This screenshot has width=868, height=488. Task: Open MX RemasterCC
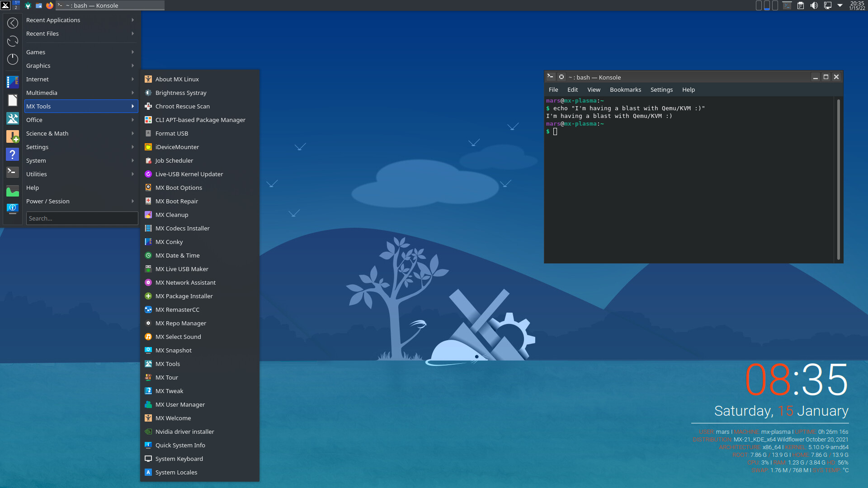(199, 310)
